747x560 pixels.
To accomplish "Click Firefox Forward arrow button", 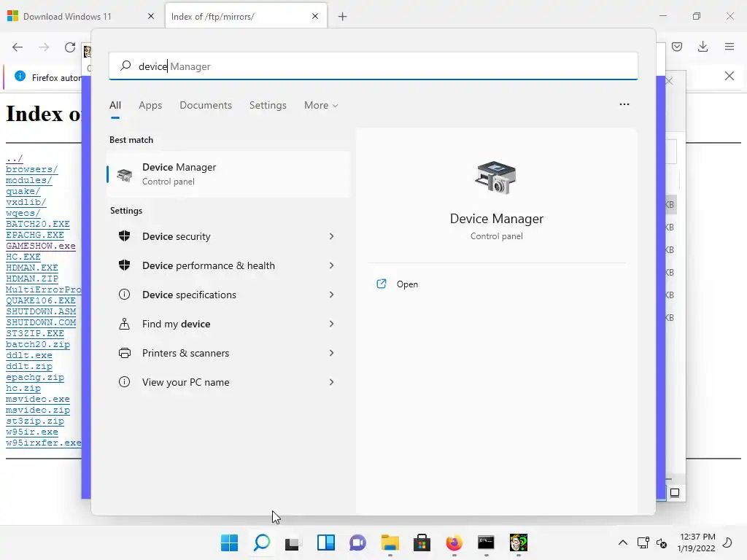I will tap(44, 47).
